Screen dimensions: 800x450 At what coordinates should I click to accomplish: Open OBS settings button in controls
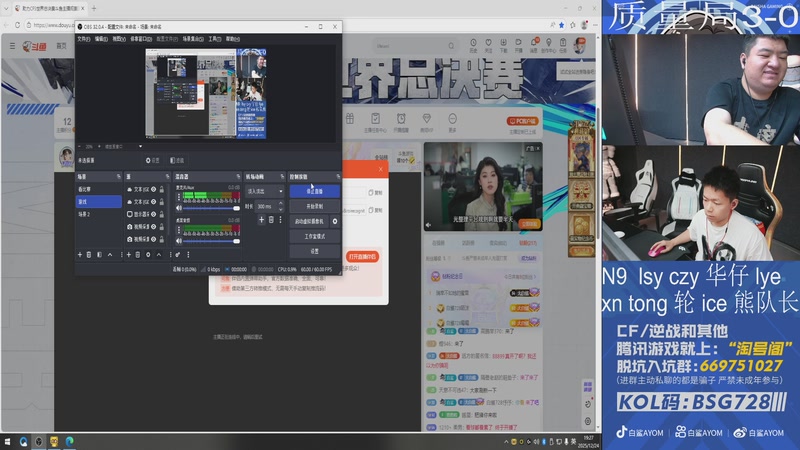[x=314, y=251]
